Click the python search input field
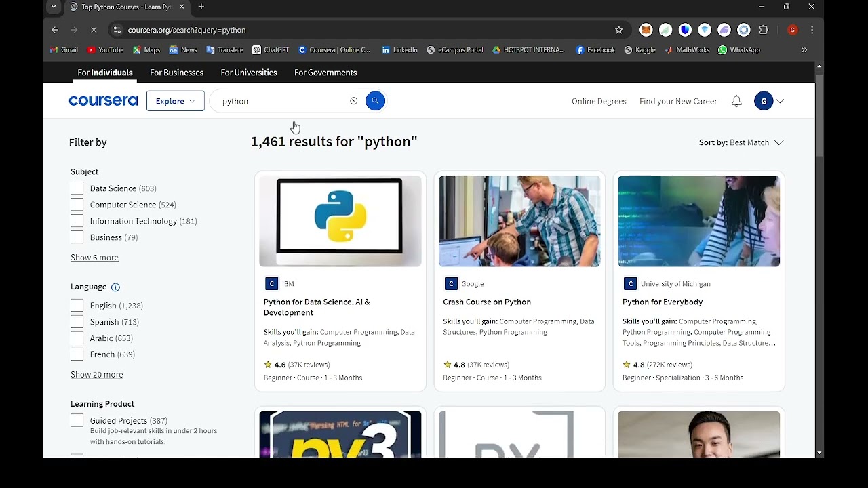 (x=283, y=101)
